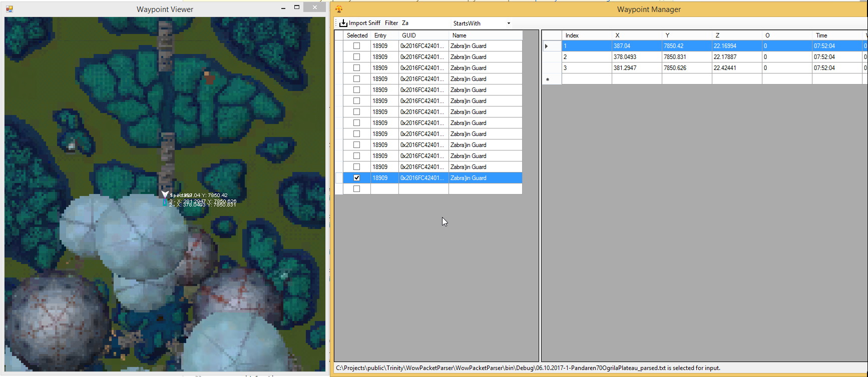Click the Time column header
This screenshot has height=377, width=868.
(x=837, y=35)
